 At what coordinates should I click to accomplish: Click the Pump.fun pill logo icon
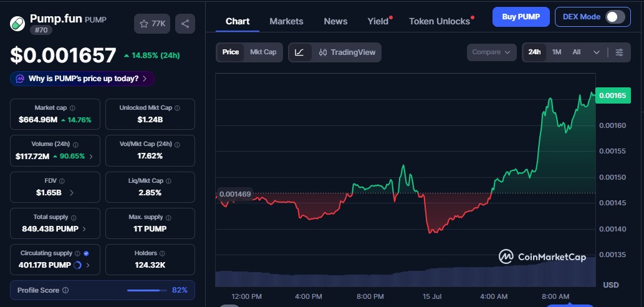point(17,24)
